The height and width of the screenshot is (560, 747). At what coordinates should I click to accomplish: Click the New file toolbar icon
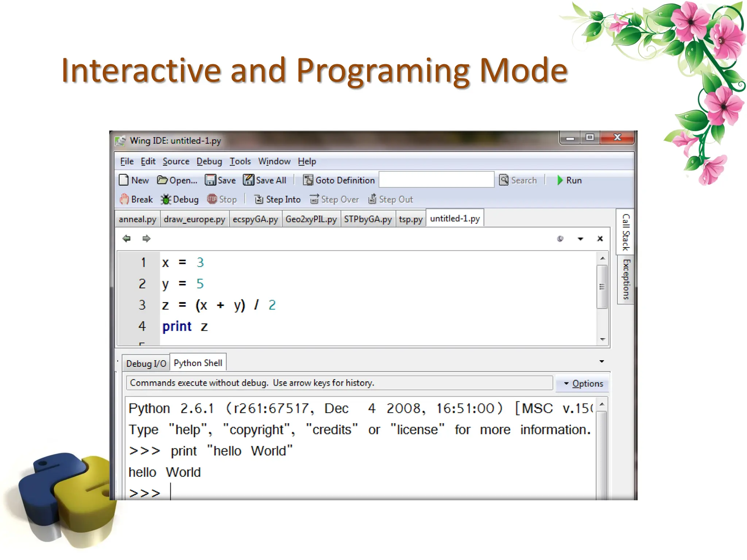124,180
